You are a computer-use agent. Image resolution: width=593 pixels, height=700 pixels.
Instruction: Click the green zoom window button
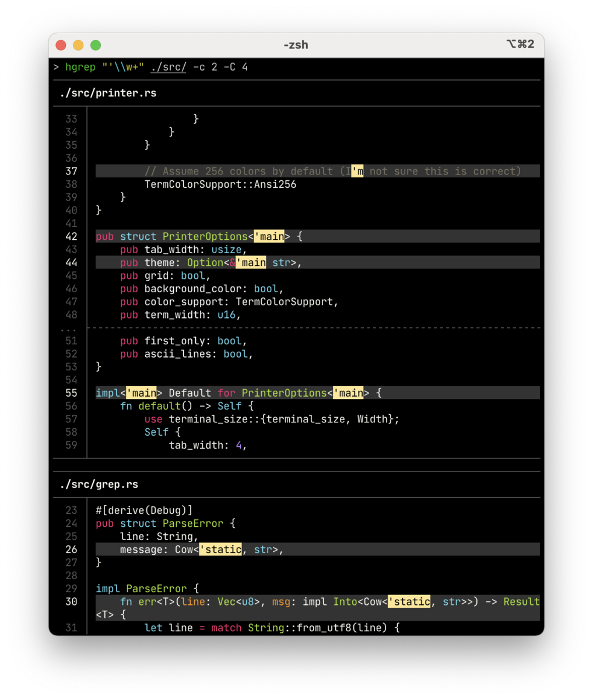coord(96,45)
